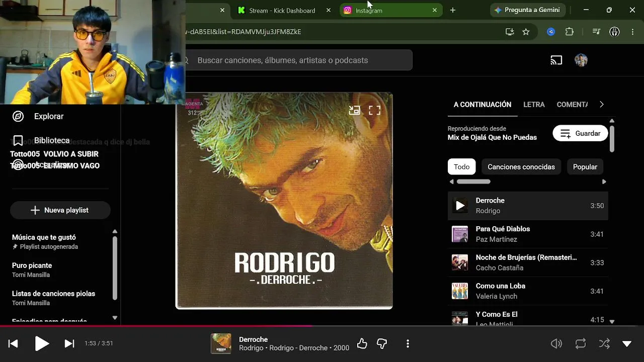This screenshot has width=644, height=362.
Task: Focus the song search field
Action: coord(299,60)
